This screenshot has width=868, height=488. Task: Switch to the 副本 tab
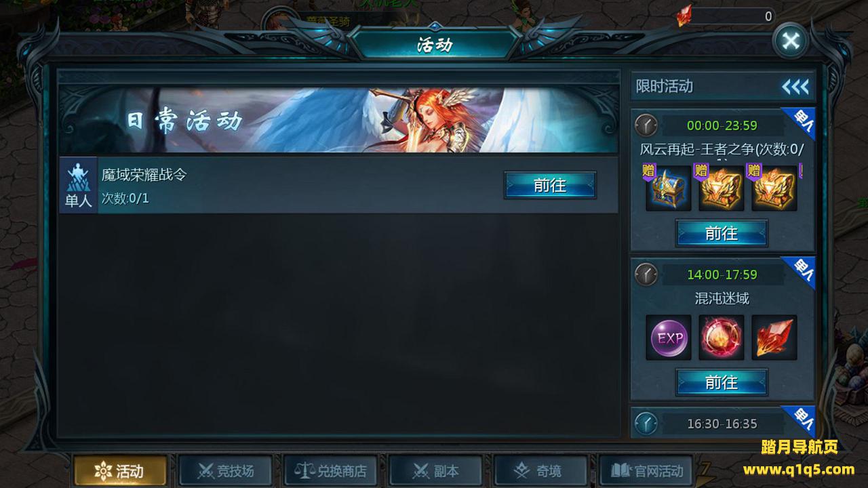click(x=435, y=470)
